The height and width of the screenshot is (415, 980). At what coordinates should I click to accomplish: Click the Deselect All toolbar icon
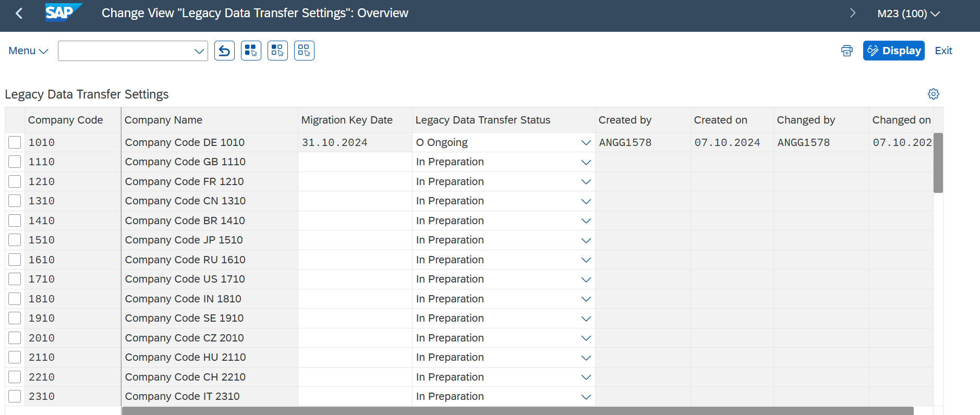pos(304,51)
